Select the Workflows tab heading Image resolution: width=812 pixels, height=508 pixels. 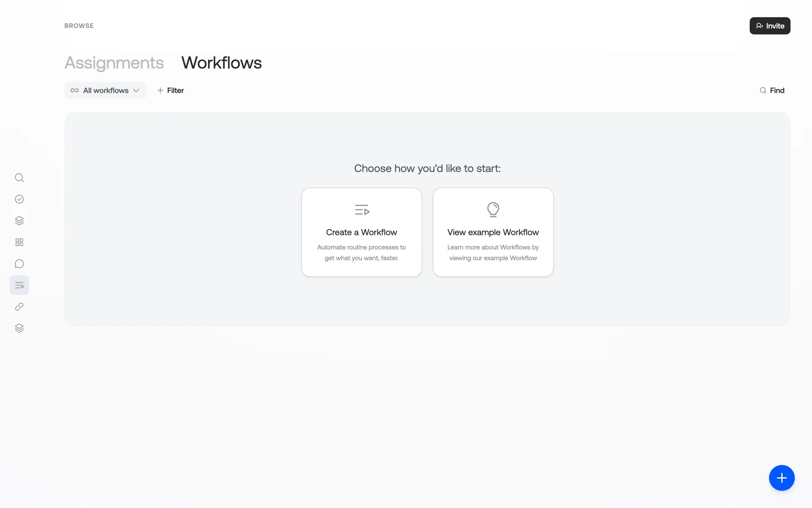point(222,63)
